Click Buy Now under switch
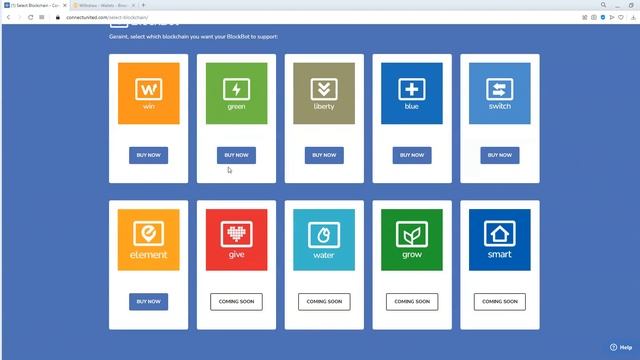The height and width of the screenshot is (360, 640). click(x=500, y=155)
